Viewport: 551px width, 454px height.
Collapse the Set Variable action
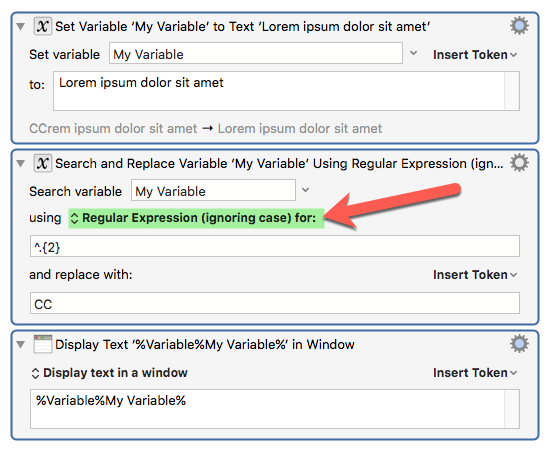pyautogui.click(x=21, y=27)
